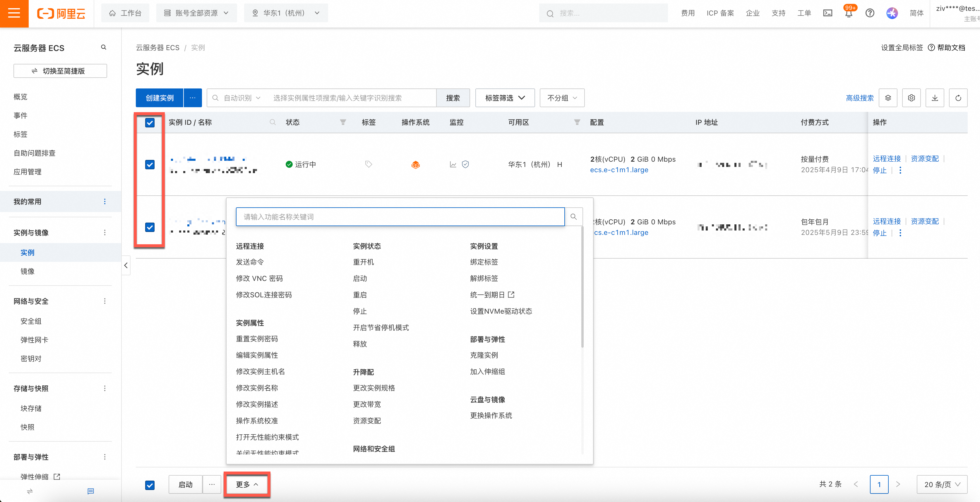Click search icon in instance ID column
The image size is (980, 502).
[x=273, y=122]
